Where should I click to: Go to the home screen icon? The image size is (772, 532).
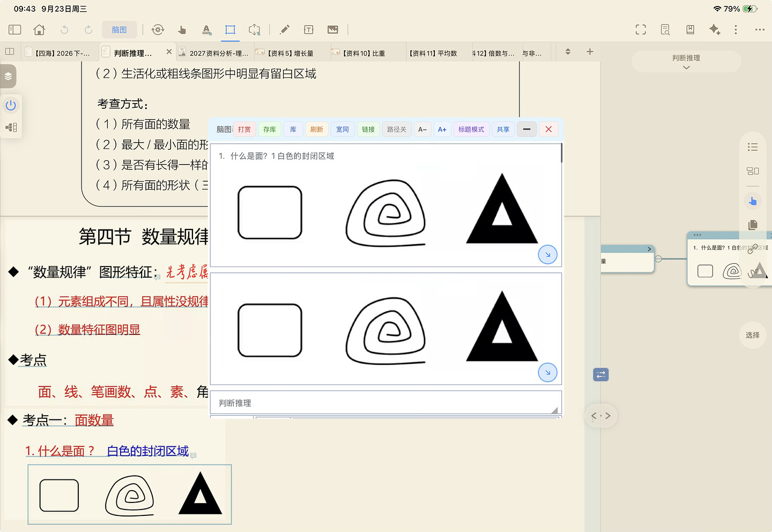click(39, 29)
